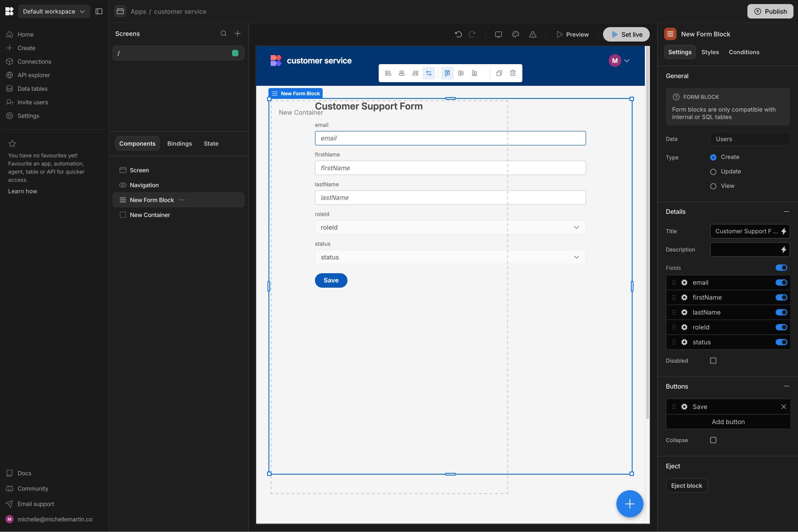Click Add button in Buttons section

728,422
